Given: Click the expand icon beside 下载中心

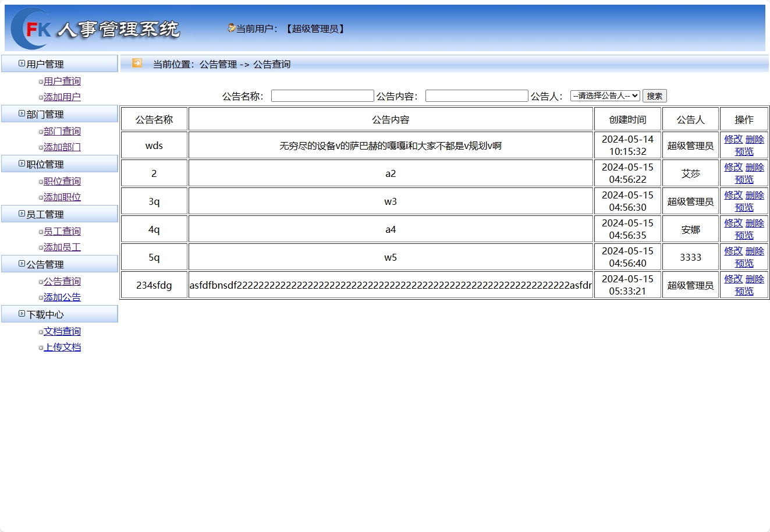Looking at the screenshot, I should tap(22, 314).
